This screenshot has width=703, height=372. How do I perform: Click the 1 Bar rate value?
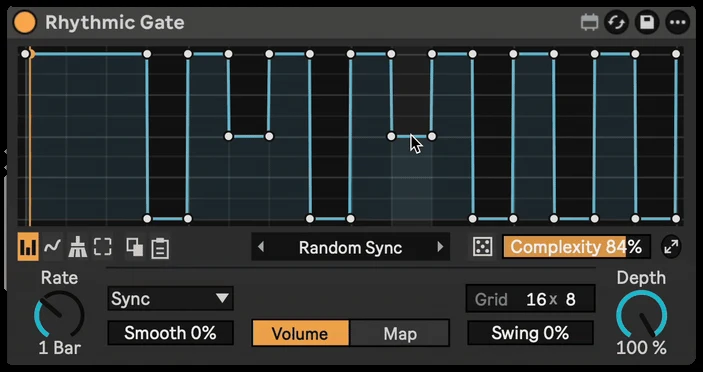pyautogui.click(x=59, y=348)
